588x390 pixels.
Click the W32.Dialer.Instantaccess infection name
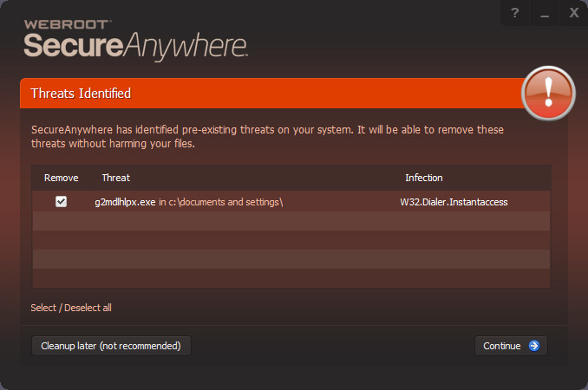point(454,202)
